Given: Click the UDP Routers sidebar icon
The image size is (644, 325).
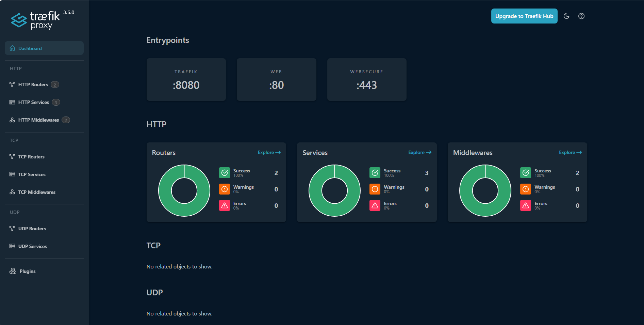Looking at the screenshot, I should pyautogui.click(x=12, y=229).
